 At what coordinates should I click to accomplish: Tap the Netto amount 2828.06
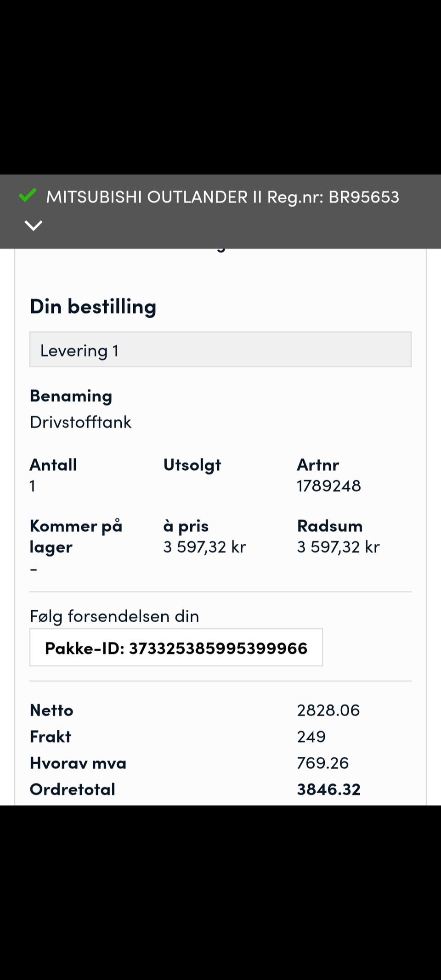point(328,710)
